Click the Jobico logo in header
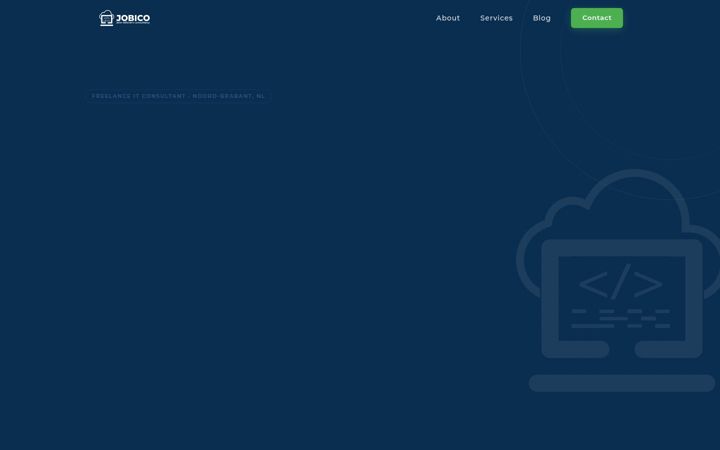Image resolution: width=720 pixels, height=450 pixels. pos(124,18)
